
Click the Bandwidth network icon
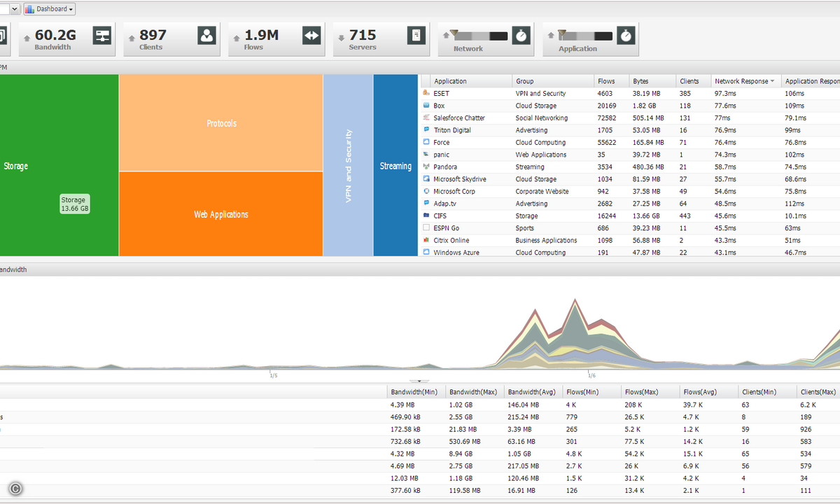point(102,36)
